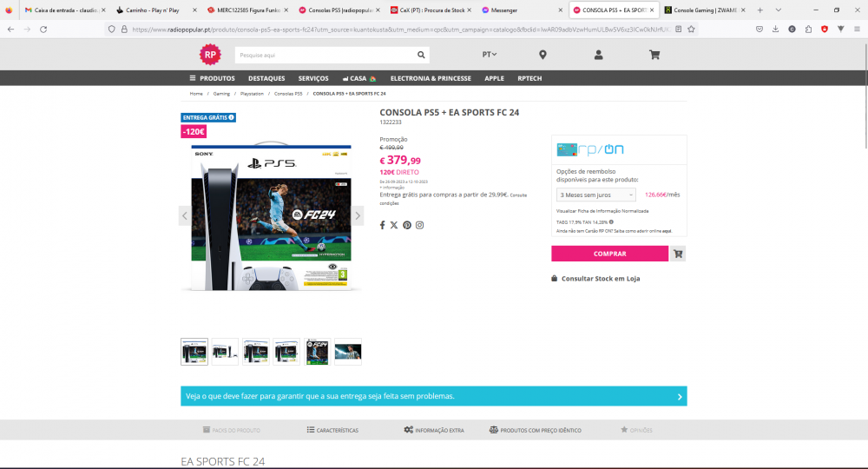Open Firefox application hamburger menu
Image resolution: width=868 pixels, height=469 pixels.
pyautogui.click(x=857, y=30)
